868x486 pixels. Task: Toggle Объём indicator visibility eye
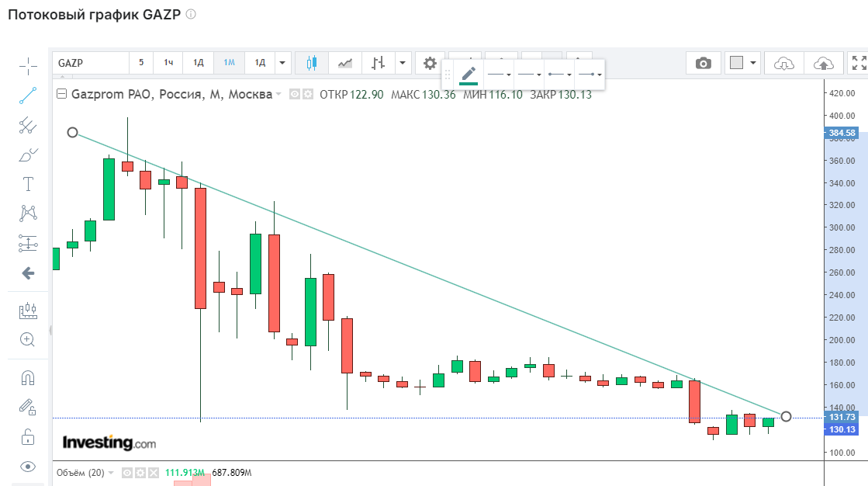(x=127, y=473)
